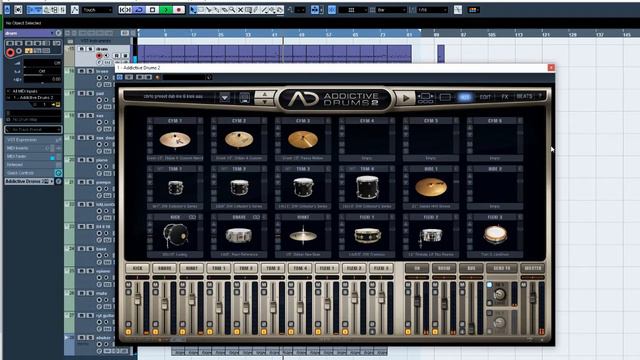Image resolution: width=640 pixels, height=360 pixels.
Task: Toggle Record Enable on the drums track
Action: pyautogui.click(x=99, y=56)
